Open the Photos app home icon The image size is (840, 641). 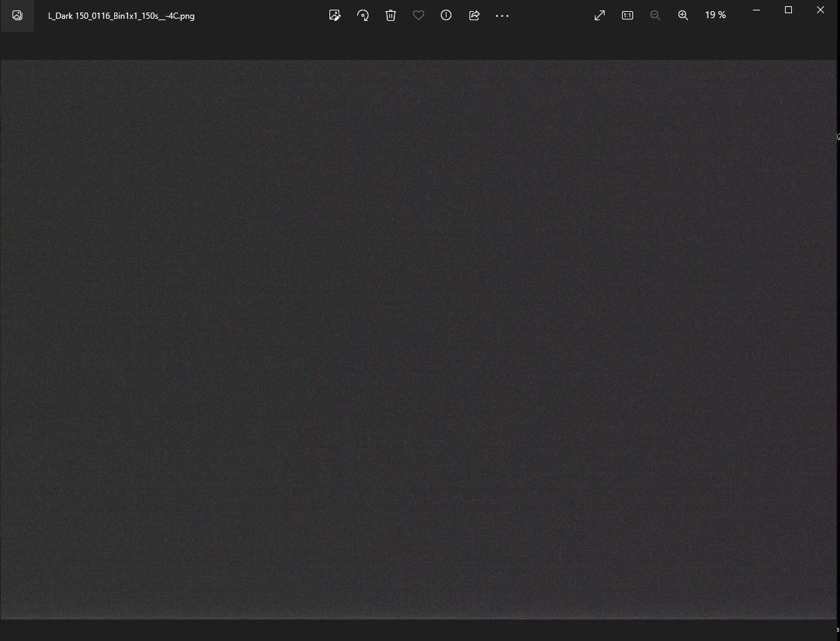tap(17, 15)
